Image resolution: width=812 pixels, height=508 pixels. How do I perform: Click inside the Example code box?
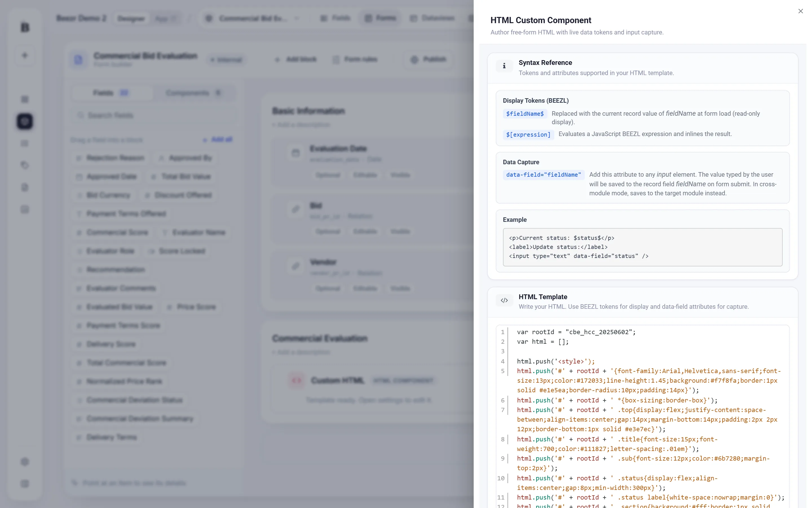(x=643, y=247)
